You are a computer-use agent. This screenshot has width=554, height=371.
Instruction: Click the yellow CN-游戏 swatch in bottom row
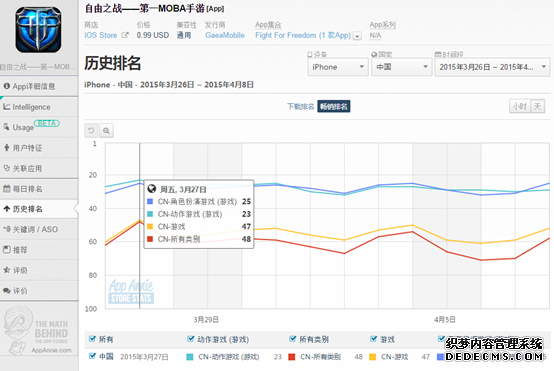(x=372, y=357)
